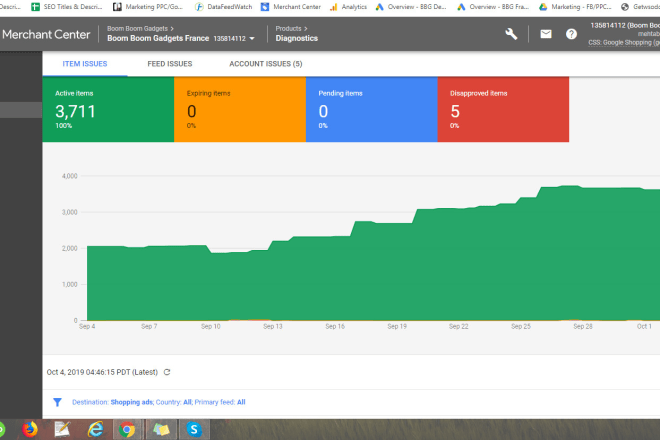Open the help question mark icon

click(x=571, y=34)
